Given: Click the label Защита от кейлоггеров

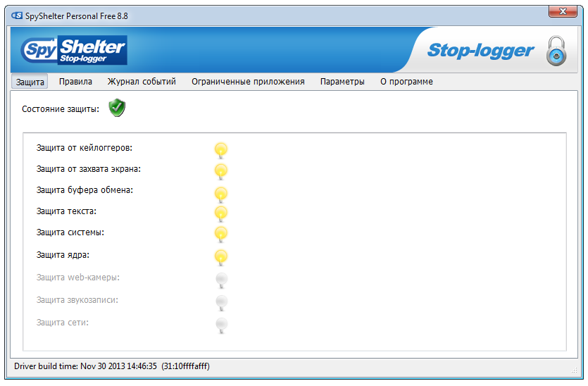Looking at the screenshot, I should pos(84,148).
